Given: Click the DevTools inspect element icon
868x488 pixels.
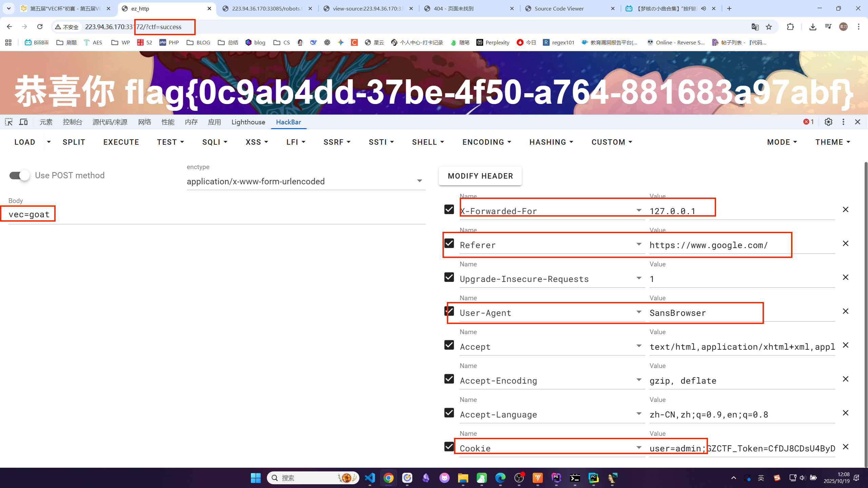Looking at the screenshot, I should click(x=8, y=122).
